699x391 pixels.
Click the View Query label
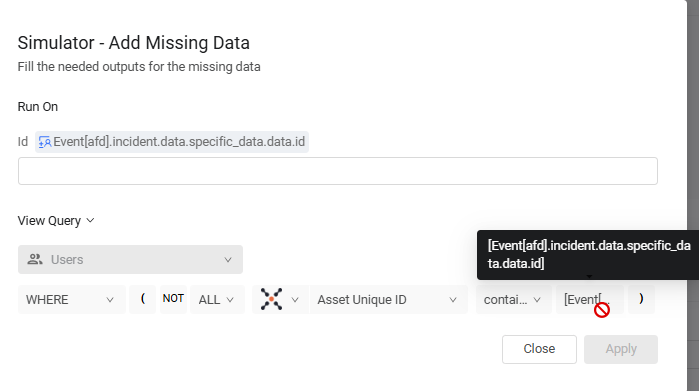click(x=49, y=221)
